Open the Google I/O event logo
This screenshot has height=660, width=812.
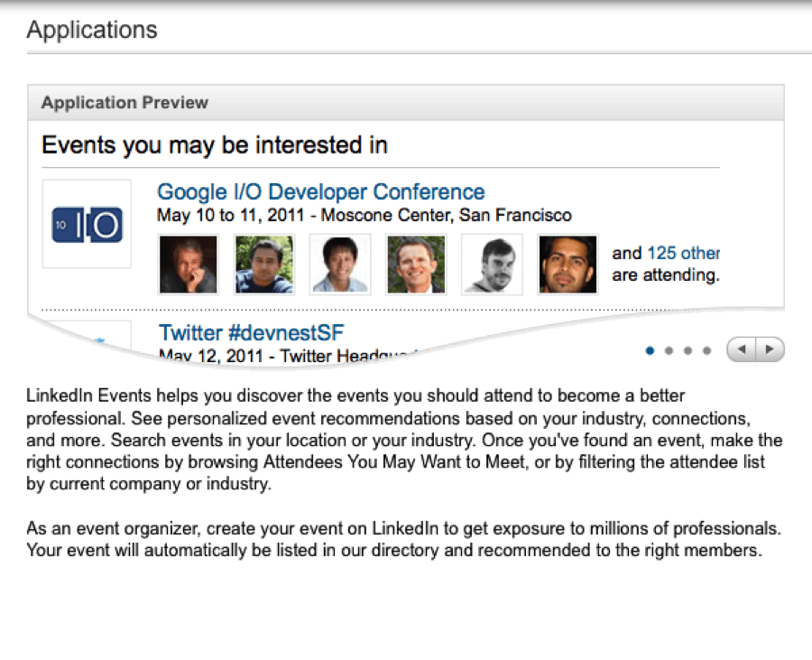(x=87, y=224)
